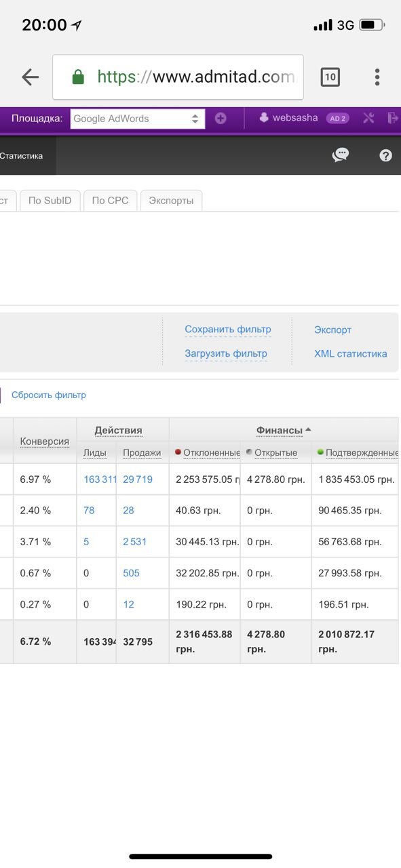Open the Статистика menu item

pyautogui.click(x=22, y=156)
